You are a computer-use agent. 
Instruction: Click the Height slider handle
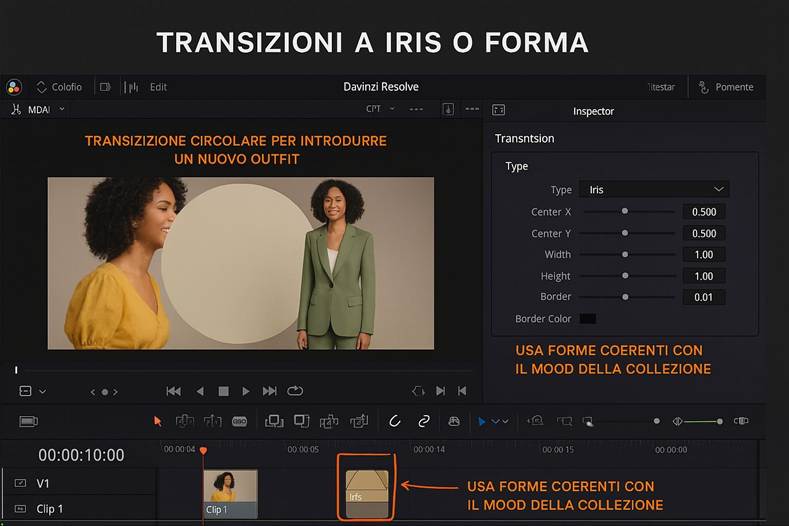[x=625, y=276]
